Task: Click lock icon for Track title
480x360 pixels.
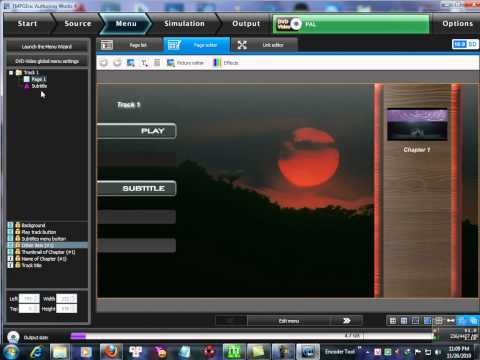Action: [18, 265]
